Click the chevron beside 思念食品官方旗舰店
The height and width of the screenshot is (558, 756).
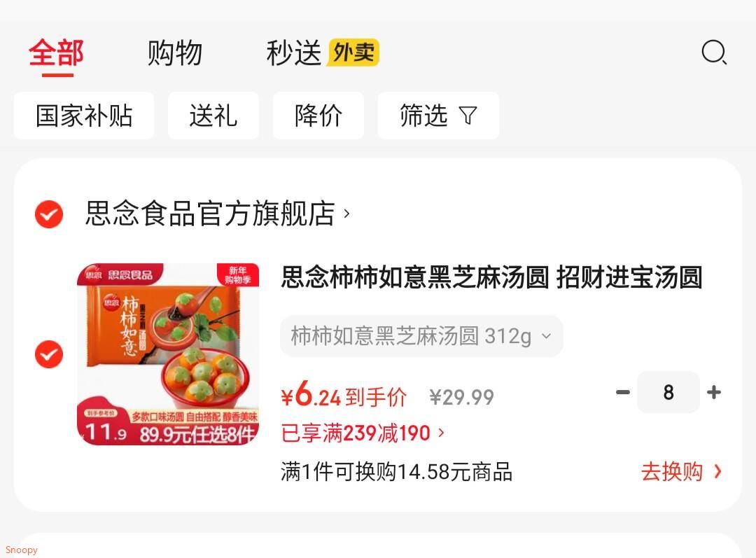(346, 213)
